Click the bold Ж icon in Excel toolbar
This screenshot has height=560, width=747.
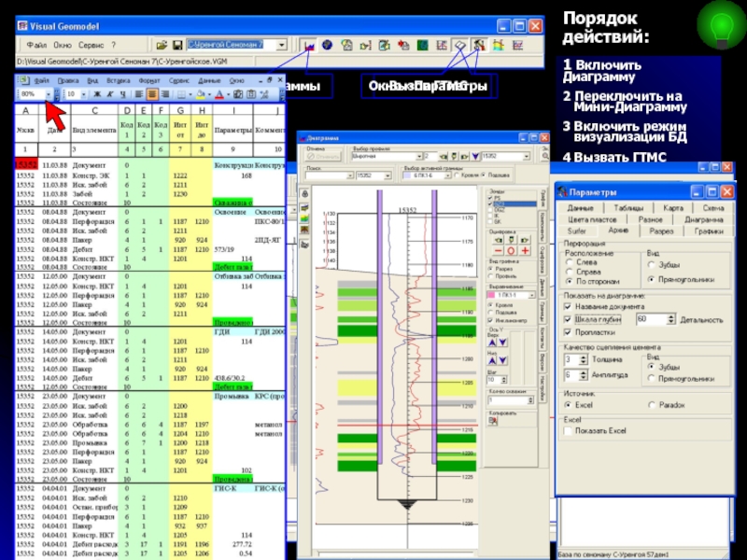(97, 94)
